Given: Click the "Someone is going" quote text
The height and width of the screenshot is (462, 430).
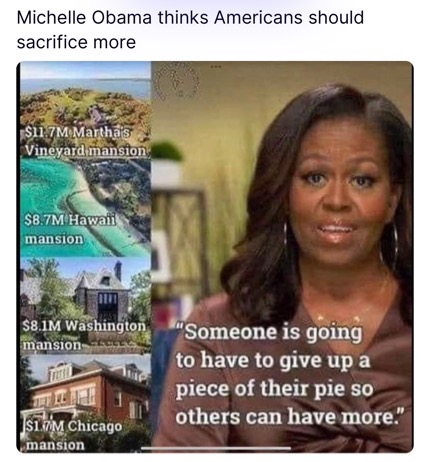Looking at the screenshot, I should coord(271,332).
